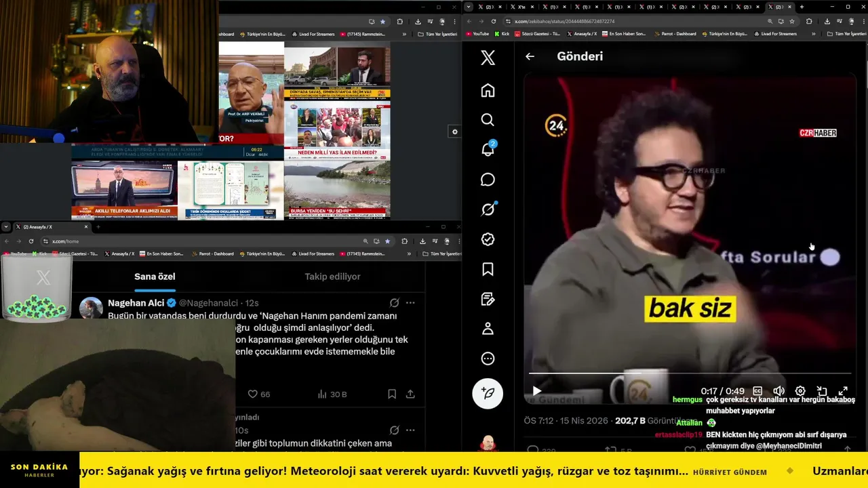Open Parrot - Dashboard bookmark in right window

click(675, 34)
